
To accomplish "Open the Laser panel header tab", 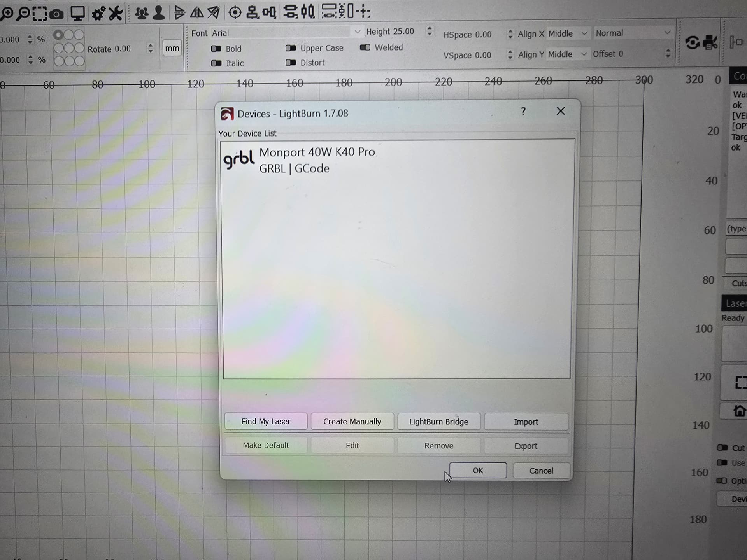I will [x=735, y=303].
